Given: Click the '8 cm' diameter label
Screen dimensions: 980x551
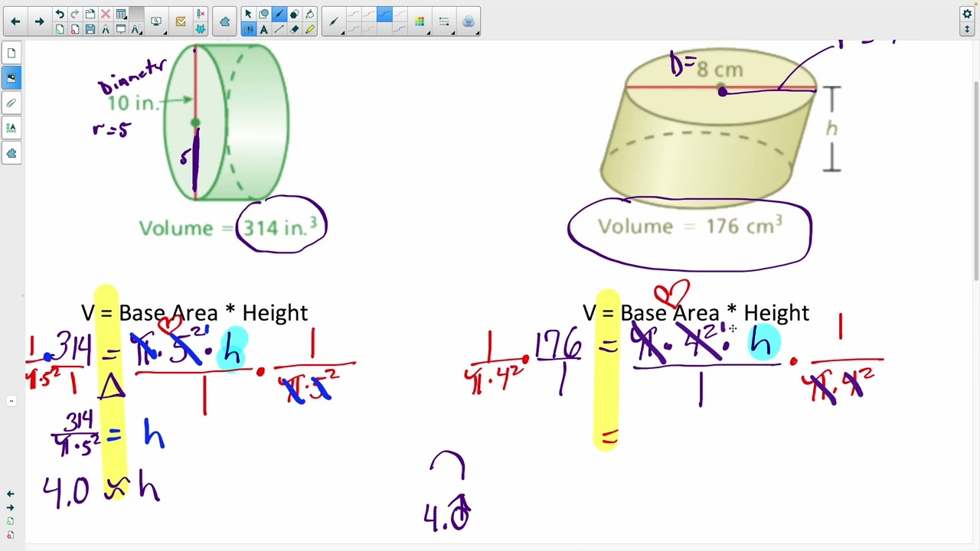Looking at the screenshot, I should (720, 70).
